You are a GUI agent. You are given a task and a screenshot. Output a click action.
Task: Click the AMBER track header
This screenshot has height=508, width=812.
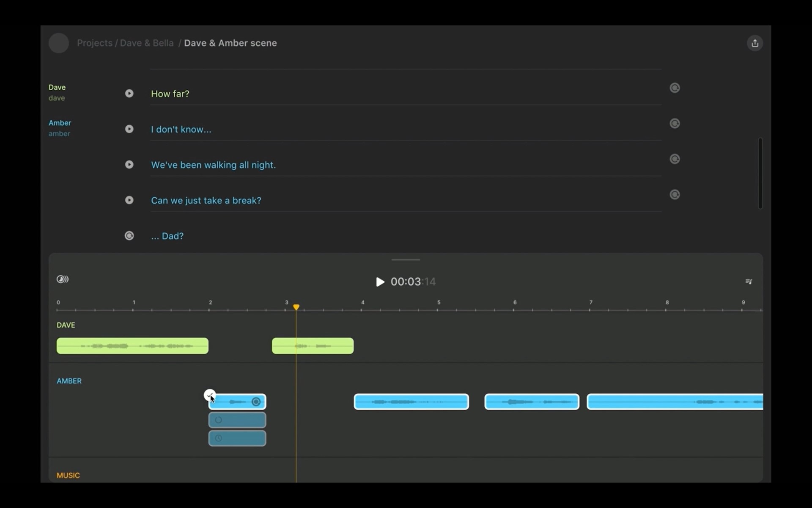pyautogui.click(x=69, y=381)
